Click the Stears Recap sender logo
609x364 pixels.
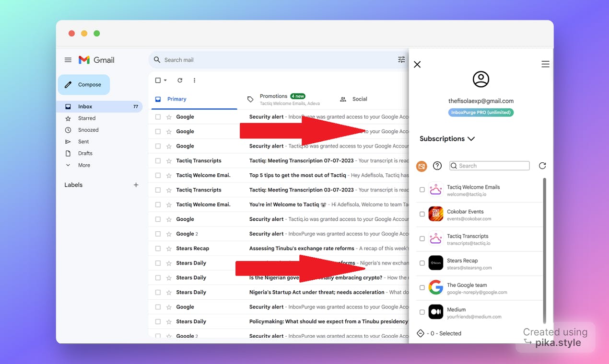pos(436,263)
